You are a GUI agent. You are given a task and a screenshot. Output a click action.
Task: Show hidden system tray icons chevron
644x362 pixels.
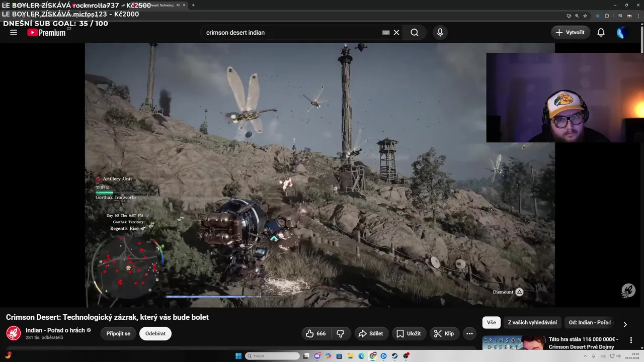[585, 356]
